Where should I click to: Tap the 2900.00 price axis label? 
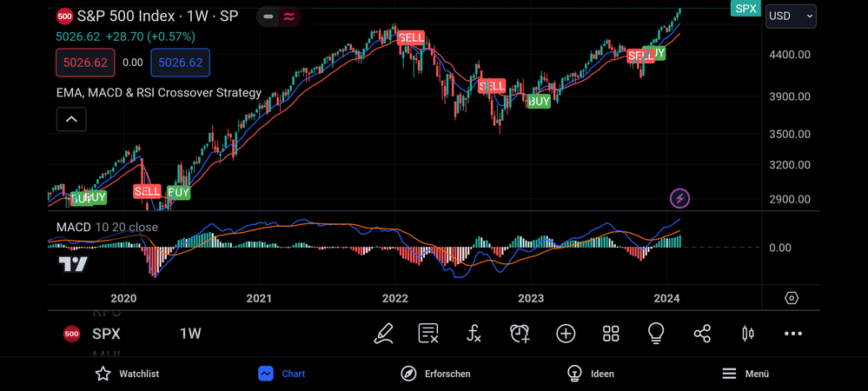(790, 199)
